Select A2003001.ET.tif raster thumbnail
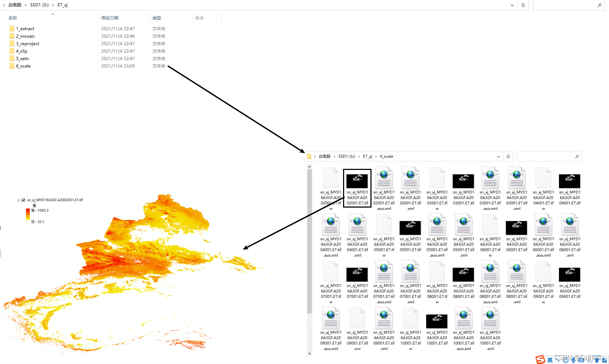This screenshot has height=364, width=609. coord(464,189)
